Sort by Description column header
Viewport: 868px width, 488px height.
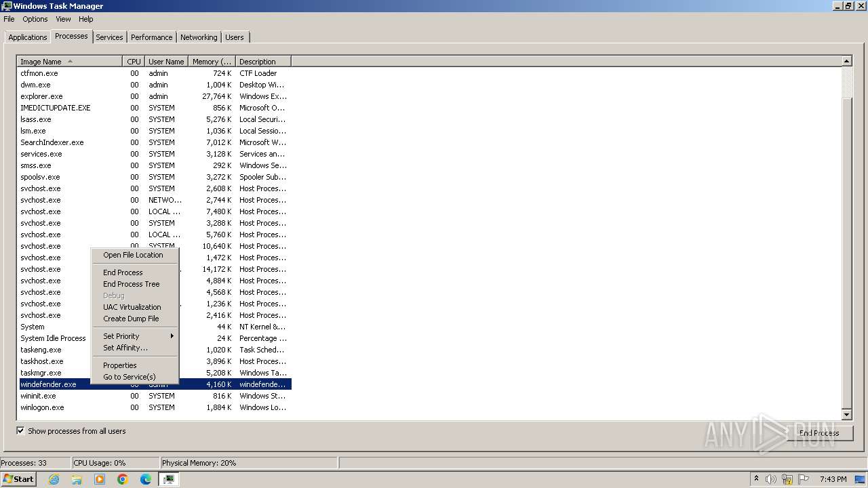[263, 62]
